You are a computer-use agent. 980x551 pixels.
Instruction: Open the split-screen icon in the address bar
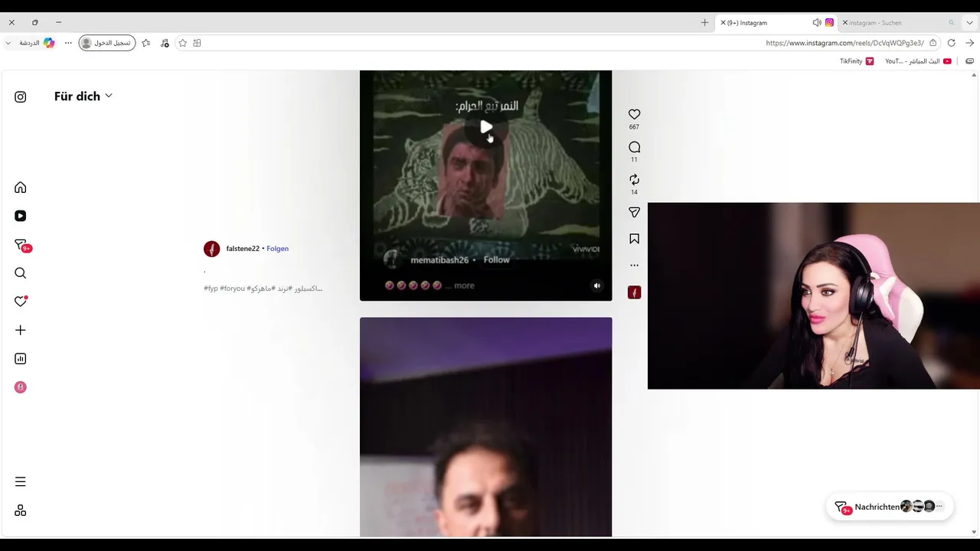click(197, 43)
